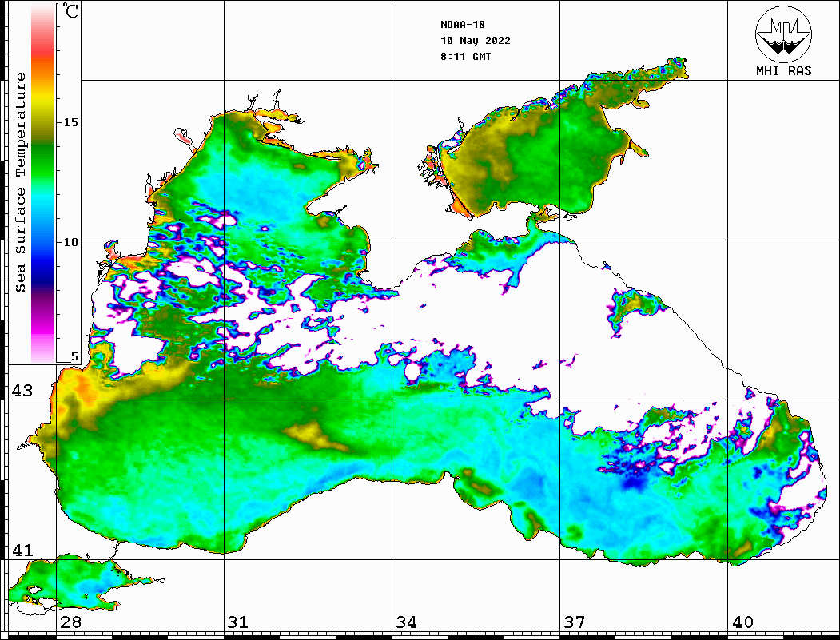Click the "10 May 2022" date text
Screen dimensions: 840x640
476,41
